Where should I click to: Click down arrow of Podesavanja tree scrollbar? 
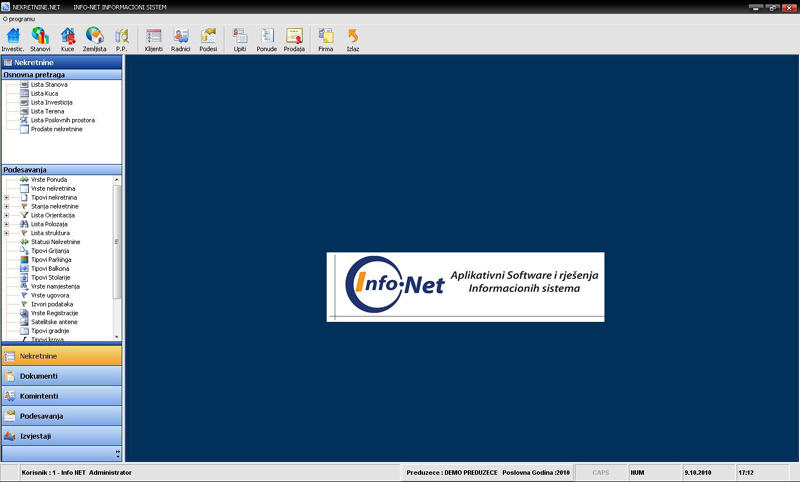pos(117,337)
